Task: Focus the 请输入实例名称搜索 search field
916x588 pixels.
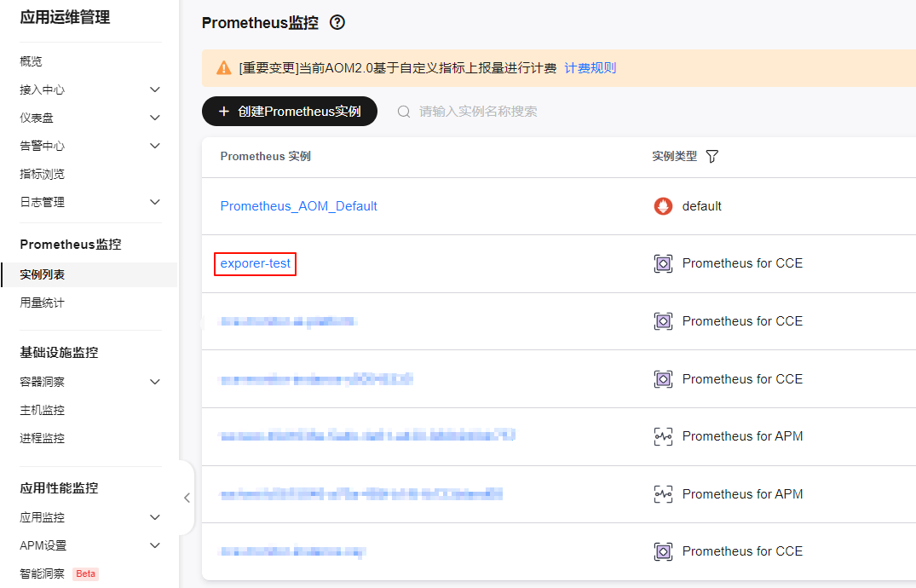Action: coord(478,112)
